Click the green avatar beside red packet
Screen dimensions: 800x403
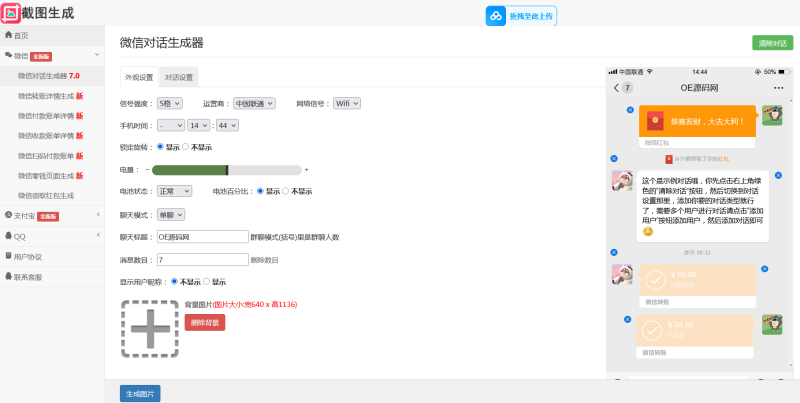[772, 115]
